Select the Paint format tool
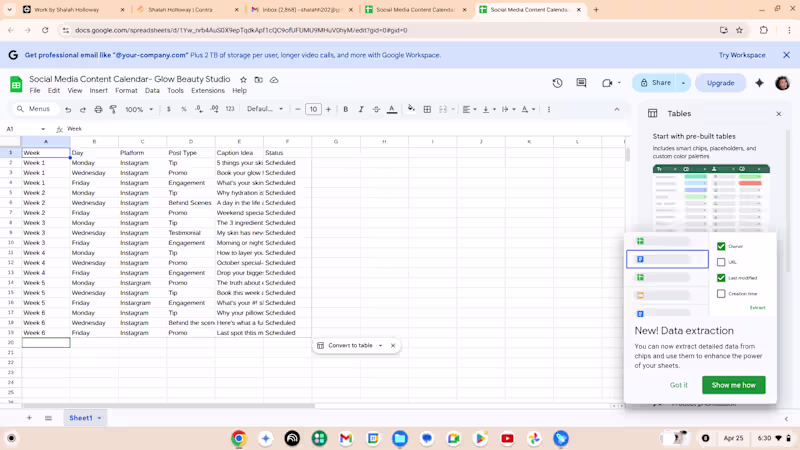Image resolution: width=800 pixels, height=450 pixels. [x=113, y=109]
